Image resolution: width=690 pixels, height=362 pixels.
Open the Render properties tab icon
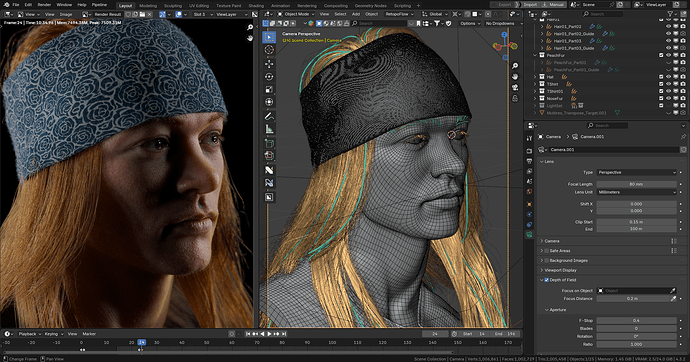(x=529, y=151)
